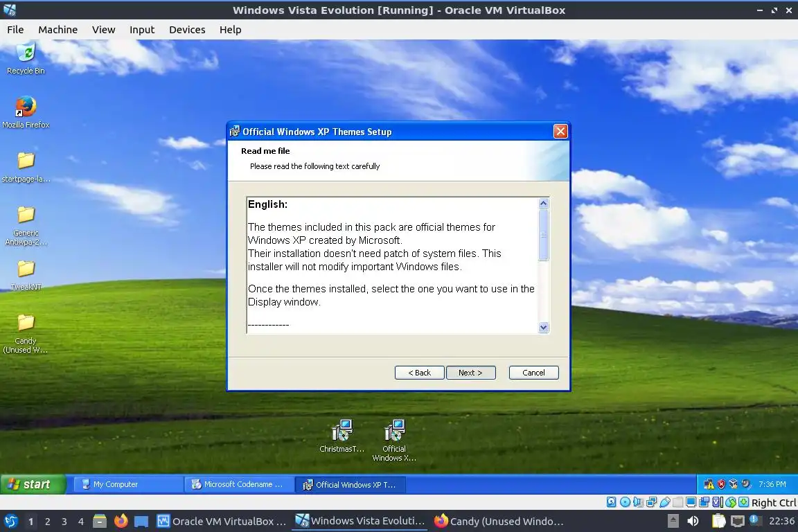Image resolution: width=798 pixels, height=532 pixels.
Task: Click XP tray red security shield icon
Action: point(721,484)
